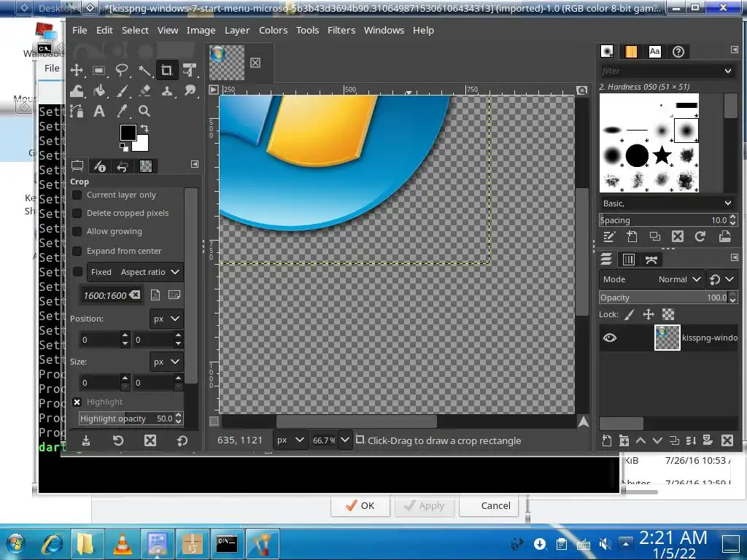Viewport: 747px width, 560px height.
Task: Select the Rectangle Select tool
Action: [x=99, y=71]
